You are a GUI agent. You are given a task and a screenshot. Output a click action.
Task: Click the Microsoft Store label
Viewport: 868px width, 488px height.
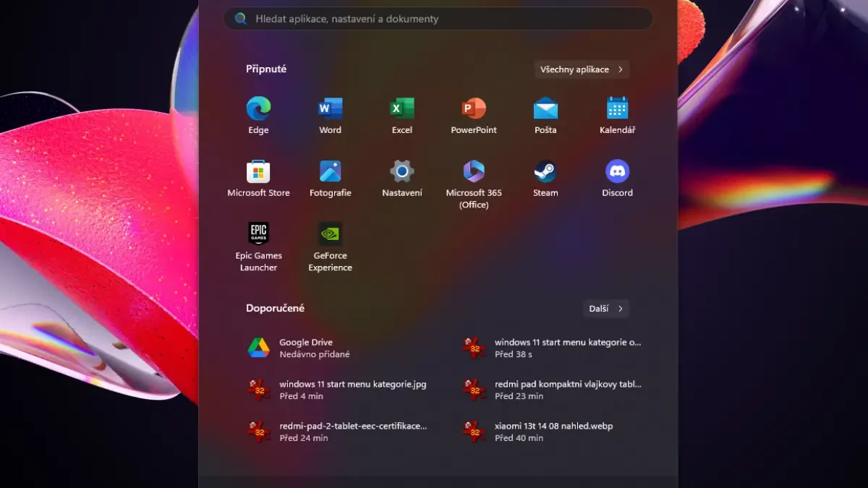click(x=258, y=193)
